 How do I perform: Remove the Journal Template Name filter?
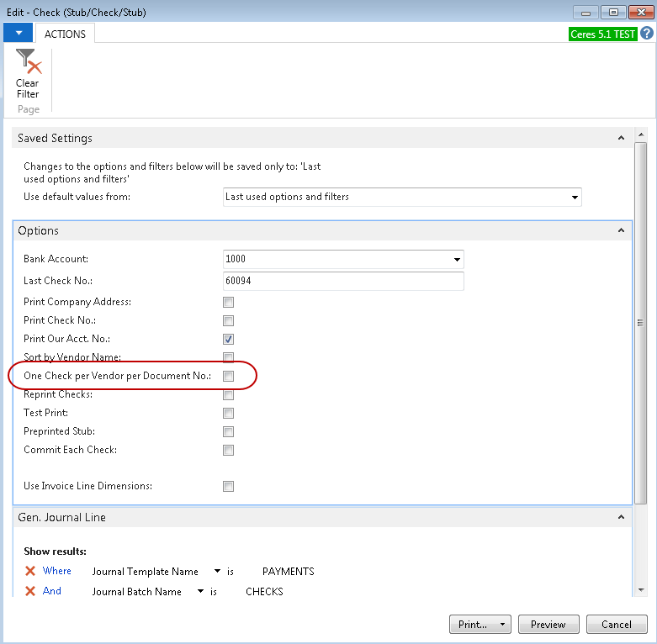[30, 572]
